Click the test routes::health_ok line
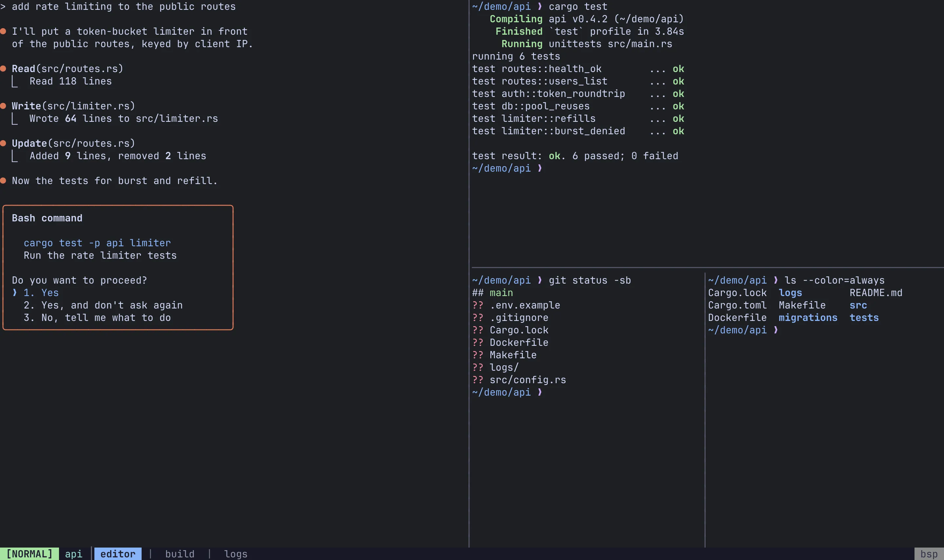This screenshot has width=944, height=560. point(578,69)
